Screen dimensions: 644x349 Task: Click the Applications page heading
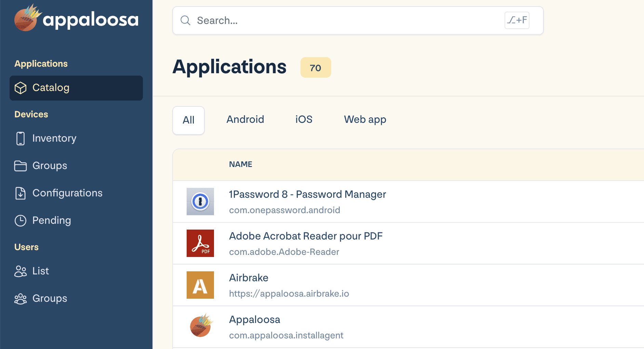(229, 67)
